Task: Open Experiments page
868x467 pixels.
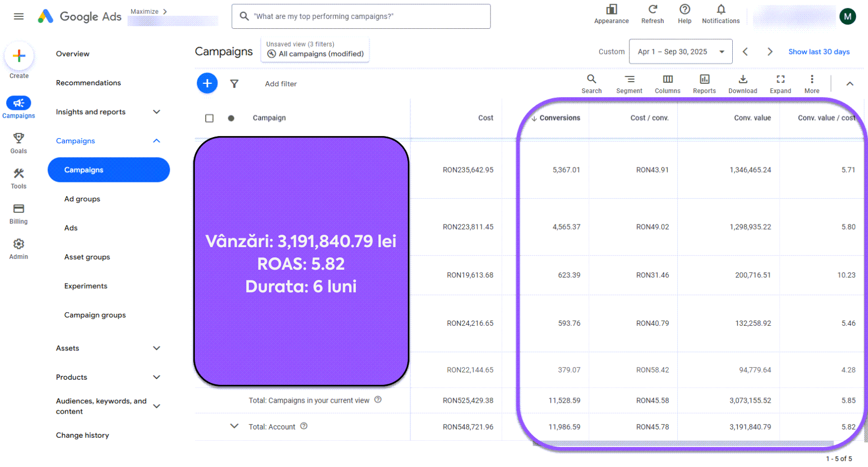Action: coord(86,286)
